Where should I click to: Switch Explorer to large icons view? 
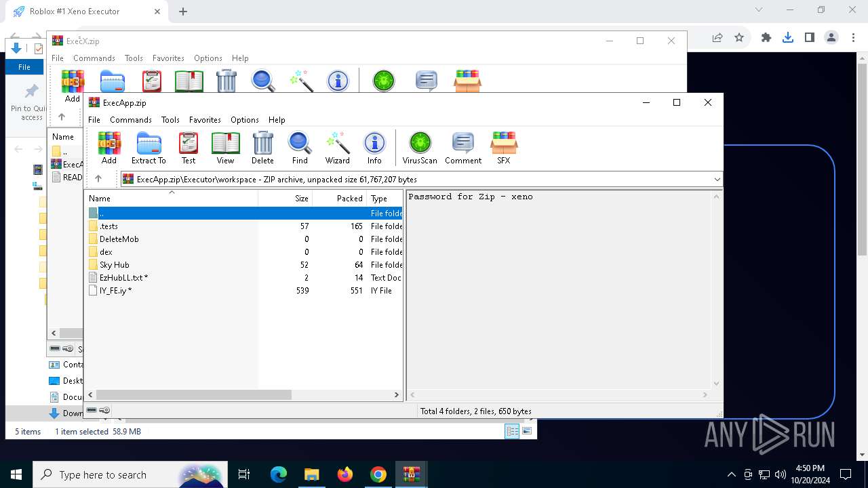click(527, 431)
